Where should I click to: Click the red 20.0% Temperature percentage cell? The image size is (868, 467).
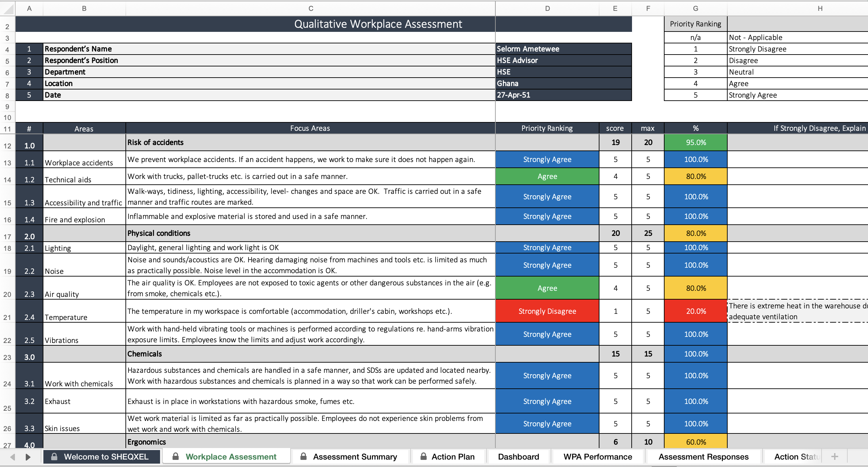(x=696, y=311)
